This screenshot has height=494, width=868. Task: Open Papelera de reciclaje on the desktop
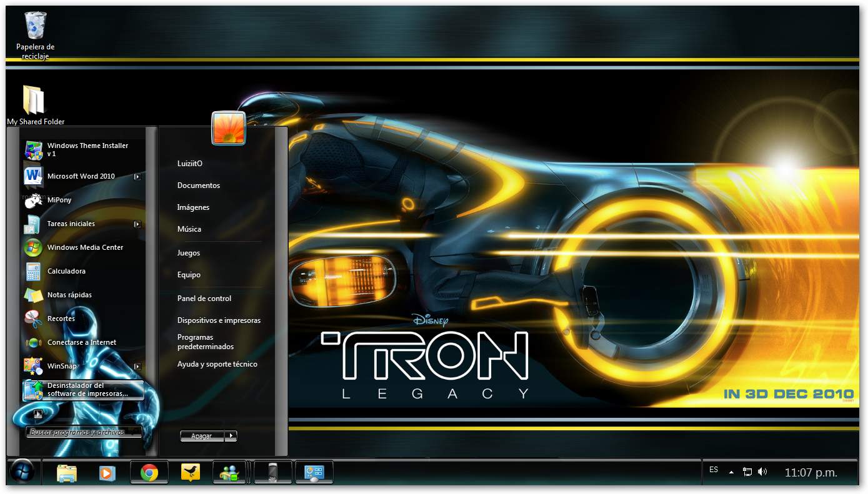[35, 36]
